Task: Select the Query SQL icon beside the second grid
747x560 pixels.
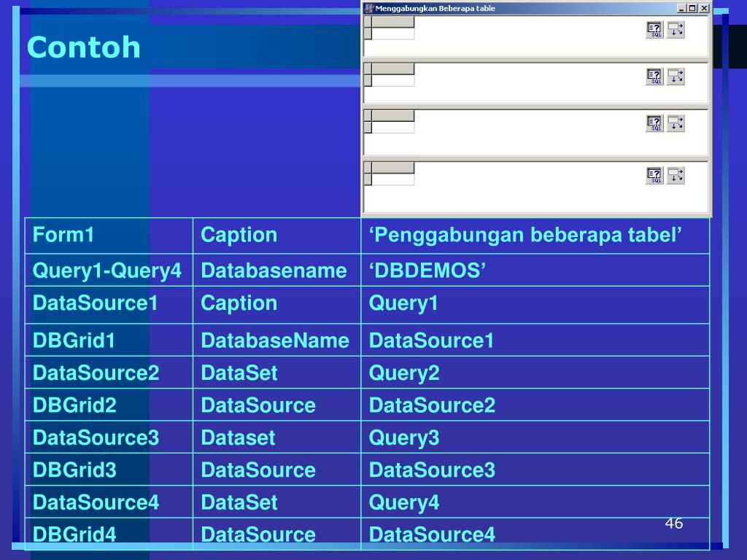Action: tap(654, 77)
